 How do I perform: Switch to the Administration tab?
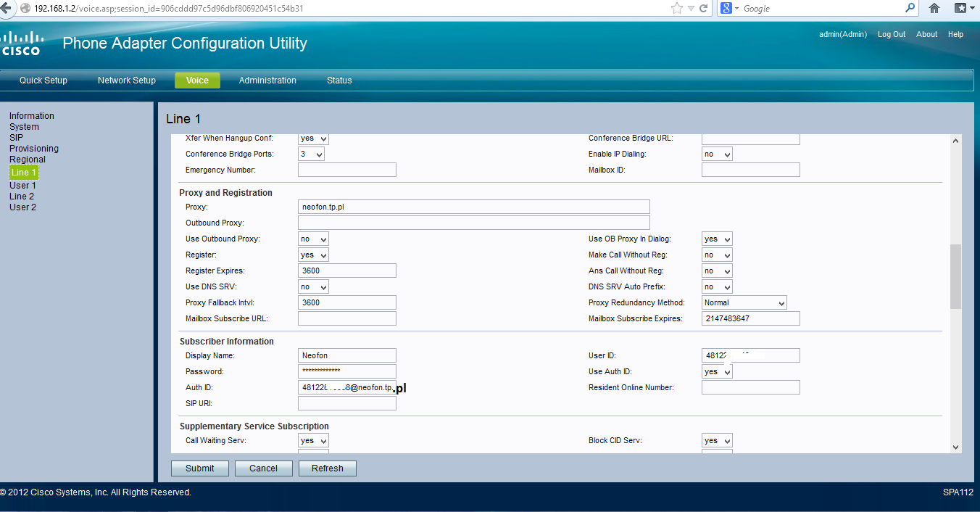click(x=267, y=80)
